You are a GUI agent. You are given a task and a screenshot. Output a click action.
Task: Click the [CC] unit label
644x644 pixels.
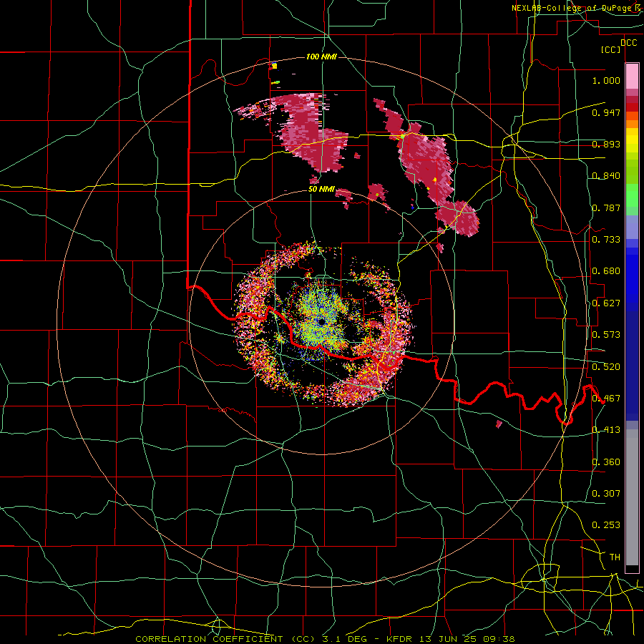click(x=611, y=49)
